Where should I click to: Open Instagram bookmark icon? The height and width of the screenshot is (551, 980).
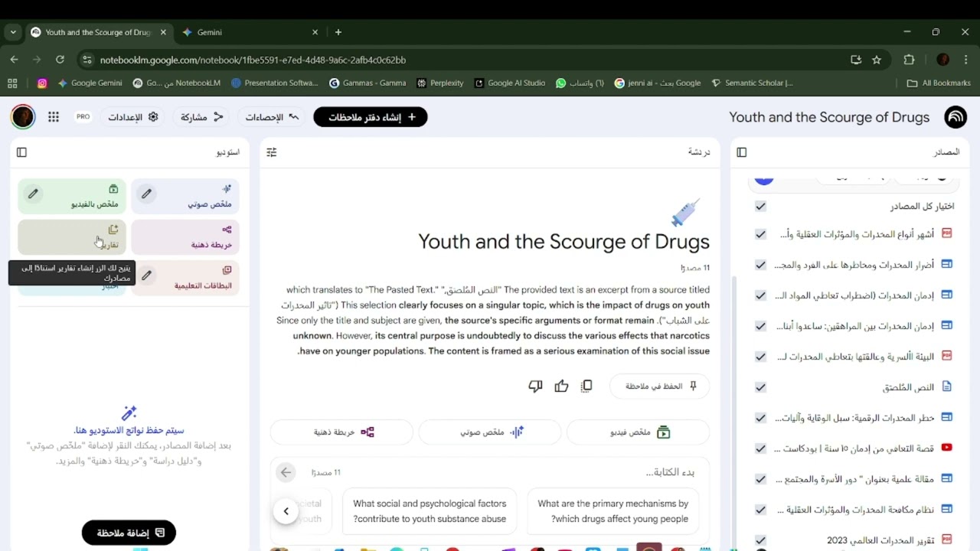tap(42, 83)
